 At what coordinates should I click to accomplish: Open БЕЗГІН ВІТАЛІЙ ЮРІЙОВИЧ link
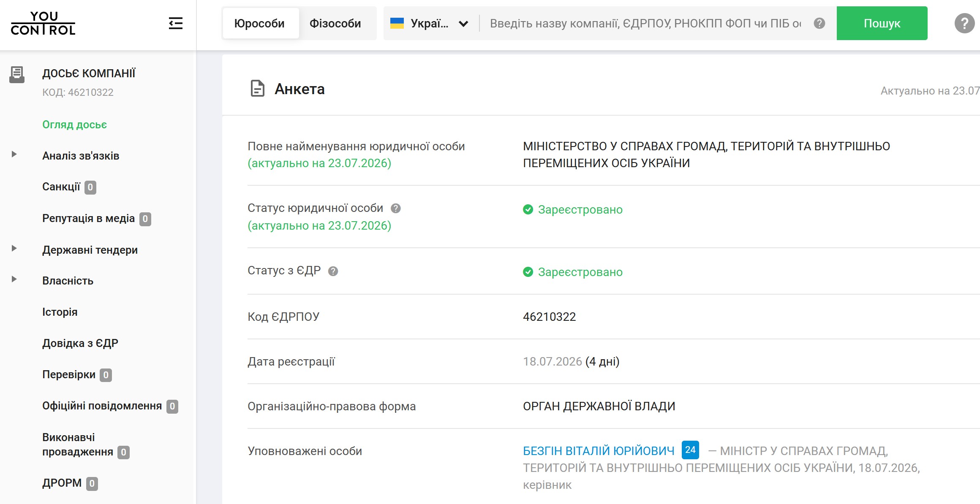pos(599,451)
